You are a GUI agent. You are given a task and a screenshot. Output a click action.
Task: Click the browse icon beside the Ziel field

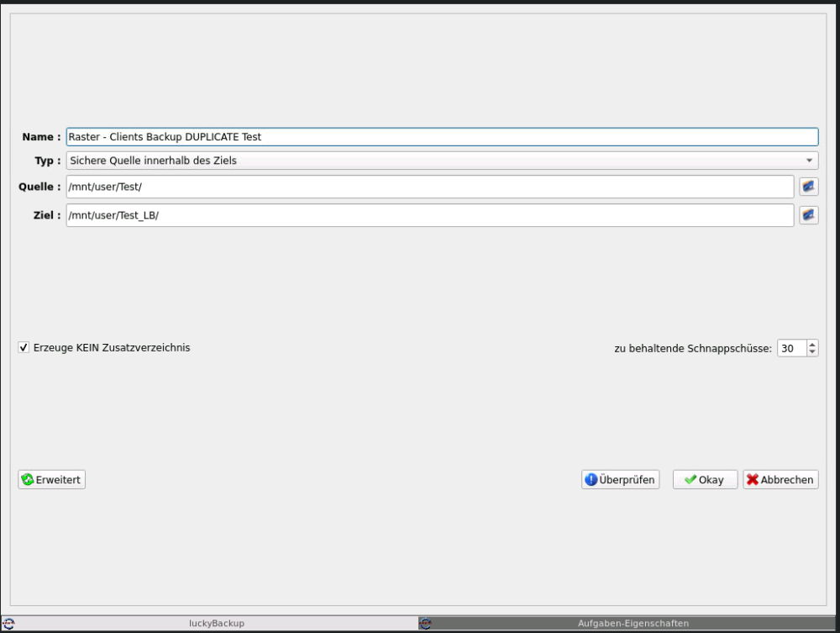click(808, 215)
